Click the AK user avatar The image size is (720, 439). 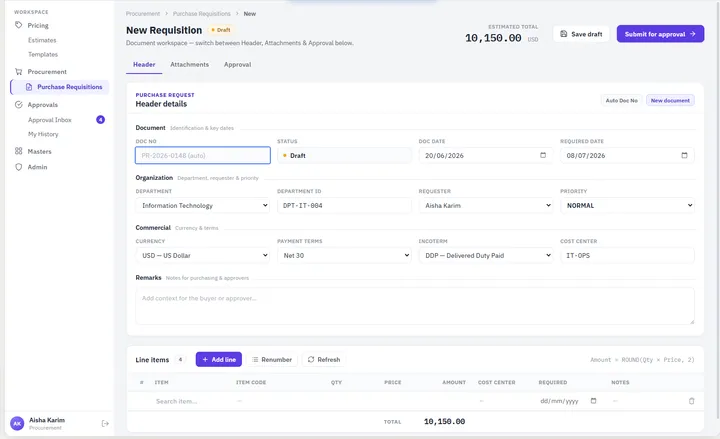click(x=17, y=423)
